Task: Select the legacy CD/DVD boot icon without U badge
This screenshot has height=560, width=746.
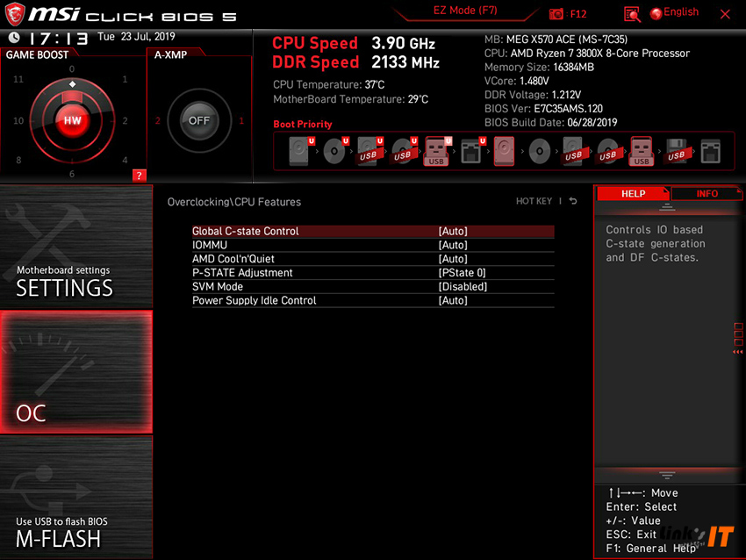Action: [x=540, y=151]
